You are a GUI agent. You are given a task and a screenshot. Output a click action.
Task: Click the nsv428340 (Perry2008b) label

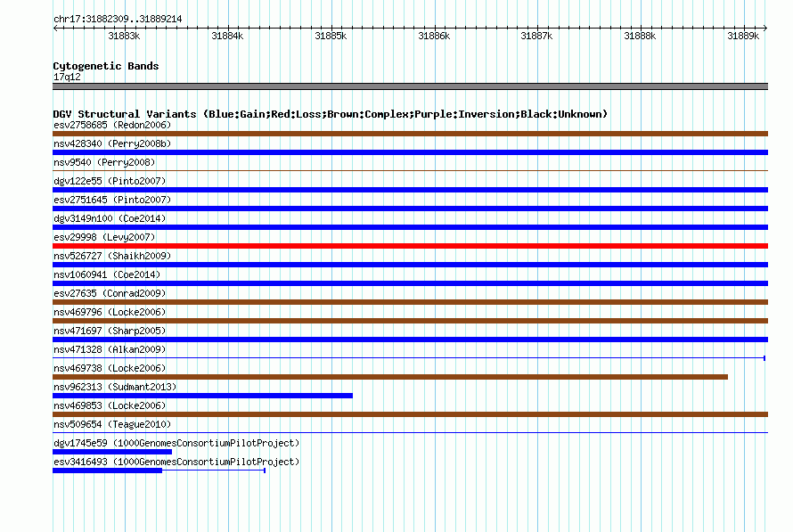[x=112, y=143]
